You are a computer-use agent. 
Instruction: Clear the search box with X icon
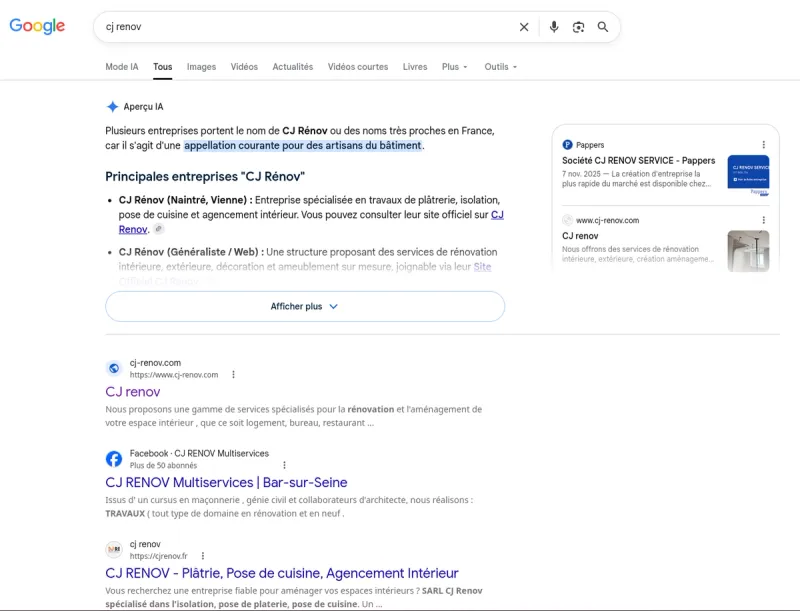pyautogui.click(x=524, y=27)
